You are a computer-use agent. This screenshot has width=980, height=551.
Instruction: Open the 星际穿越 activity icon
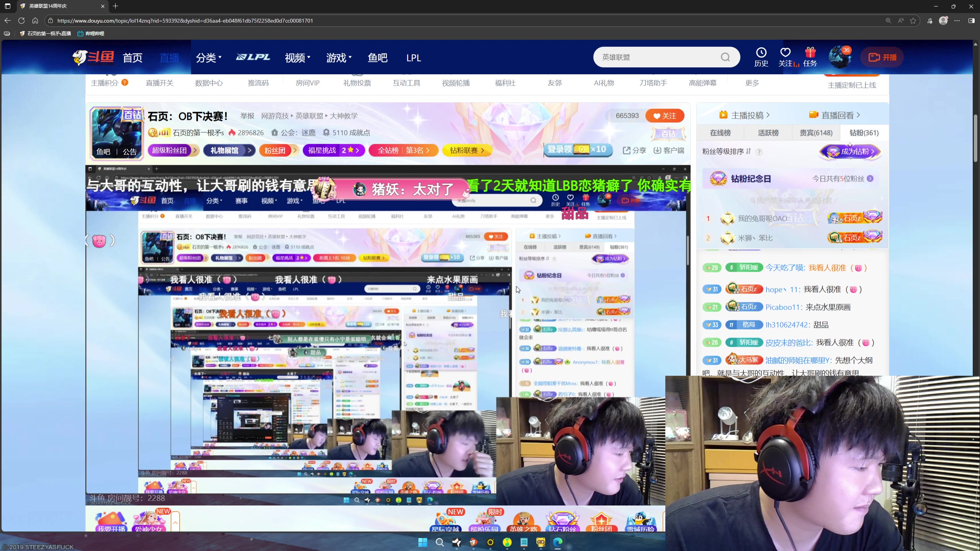446,521
